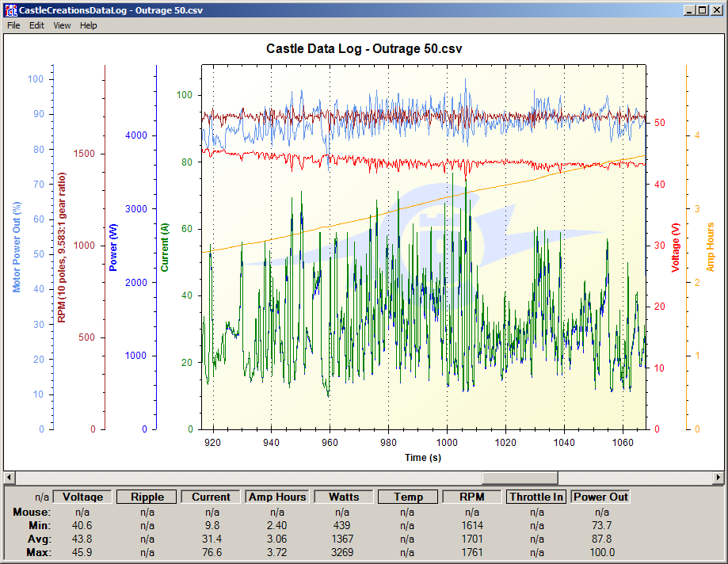Click the maximum power out value 100.0

coord(602,552)
